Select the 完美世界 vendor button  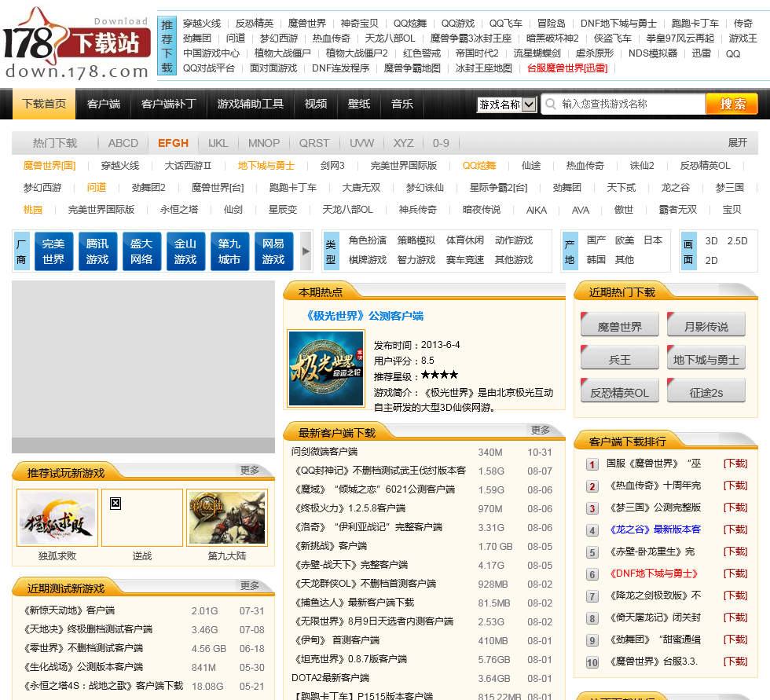(53, 251)
